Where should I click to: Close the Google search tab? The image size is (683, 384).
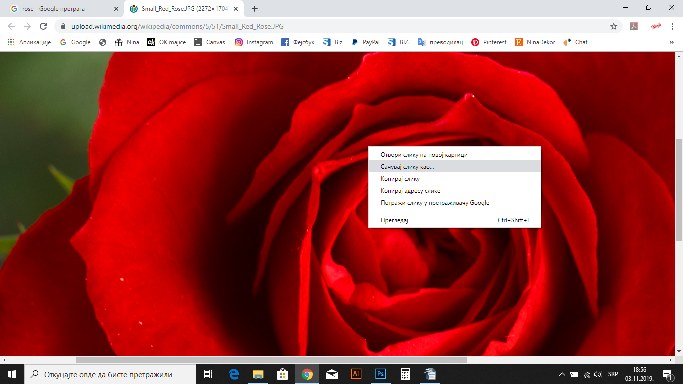pos(116,9)
